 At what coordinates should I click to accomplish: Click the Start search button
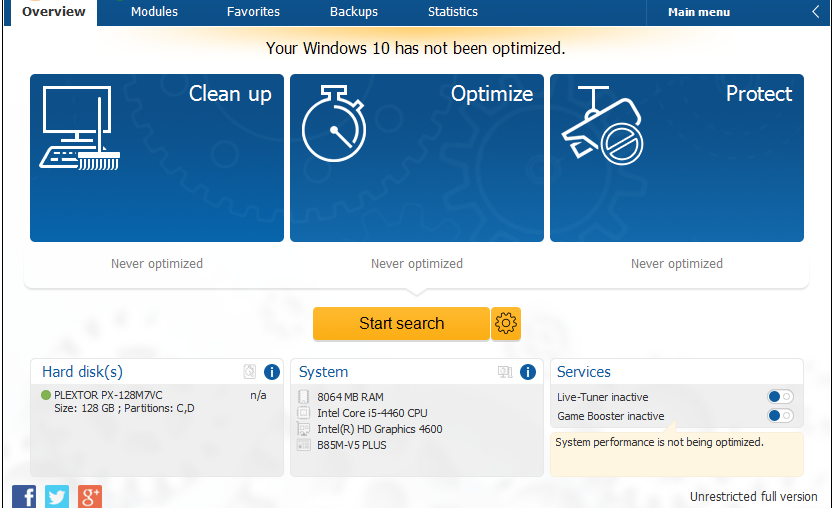401,323
